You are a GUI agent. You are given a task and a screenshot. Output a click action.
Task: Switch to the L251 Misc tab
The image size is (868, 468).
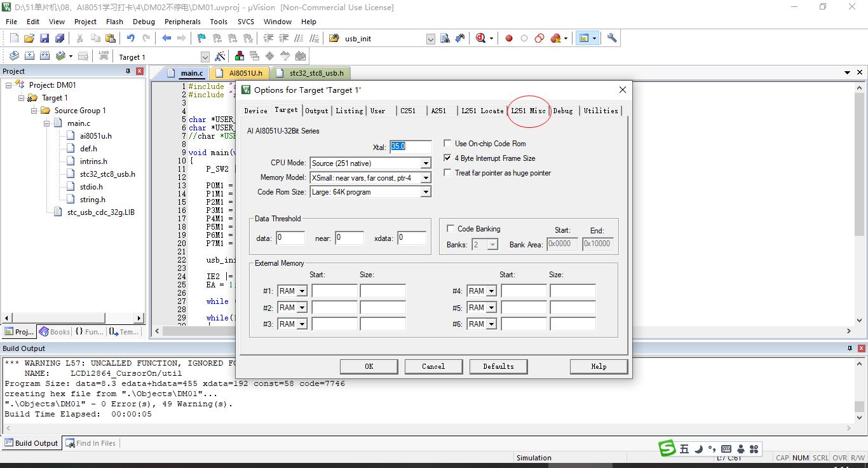[528, 111]
